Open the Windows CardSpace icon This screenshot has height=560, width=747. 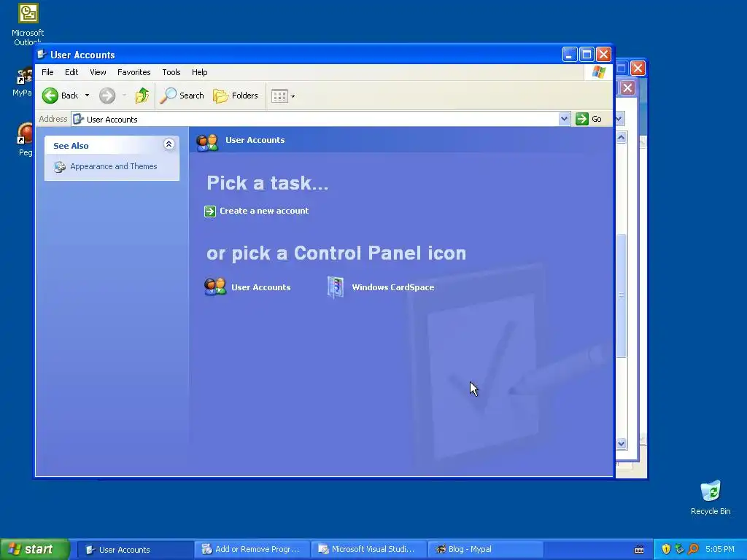[336, 287]
